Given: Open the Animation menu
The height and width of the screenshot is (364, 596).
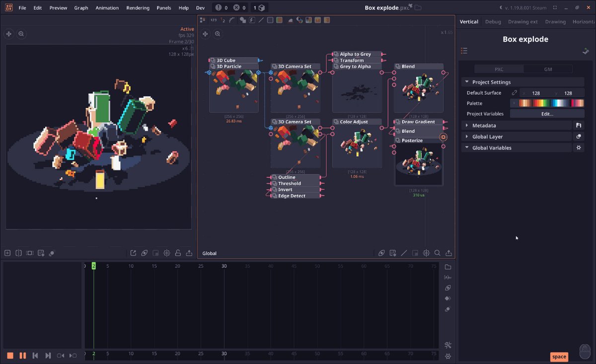Looking at the screenshot, I should pos(107,8).
